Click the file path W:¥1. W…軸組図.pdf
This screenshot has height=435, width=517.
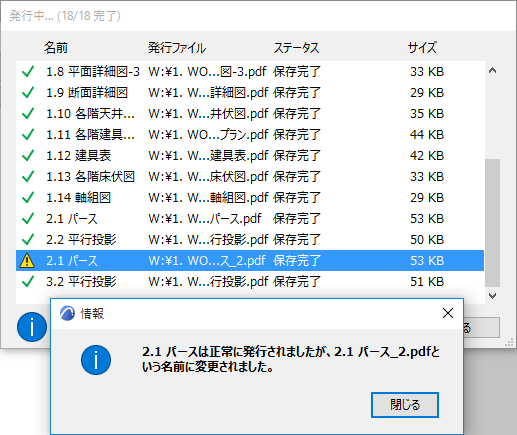pyautogui.click(x=208, y=197)
